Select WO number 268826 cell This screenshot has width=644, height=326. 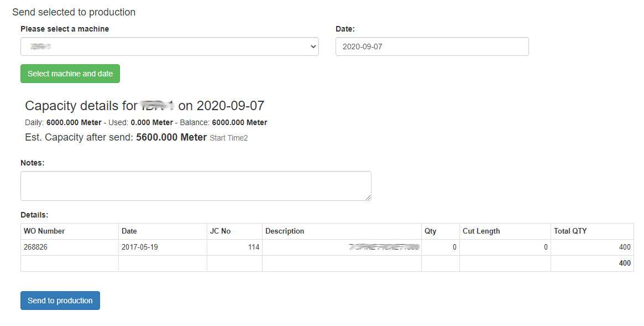tap(35, 247)
